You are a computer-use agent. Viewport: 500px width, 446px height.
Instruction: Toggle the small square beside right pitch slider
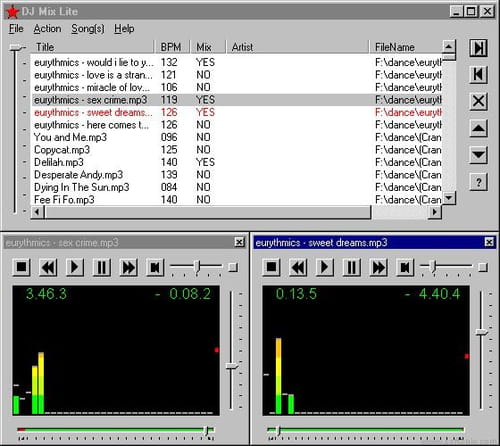[x=483, y=267]
